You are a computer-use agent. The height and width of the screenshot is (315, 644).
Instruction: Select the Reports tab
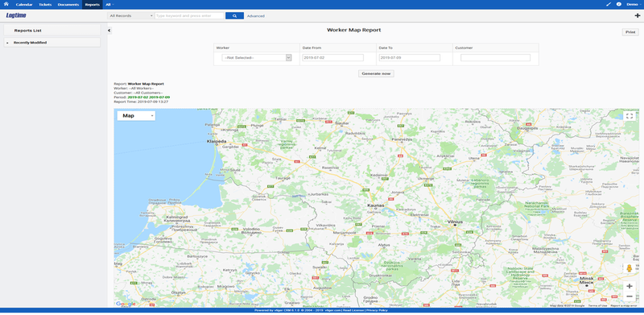[x=93, y=5]
